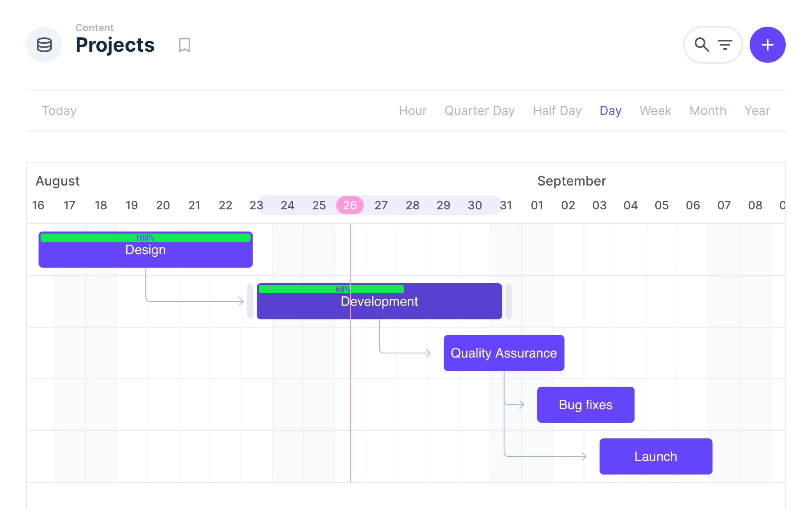Viewport: 812px width, 509px height.
Task: Click date 01 in September
Action: 537,205
